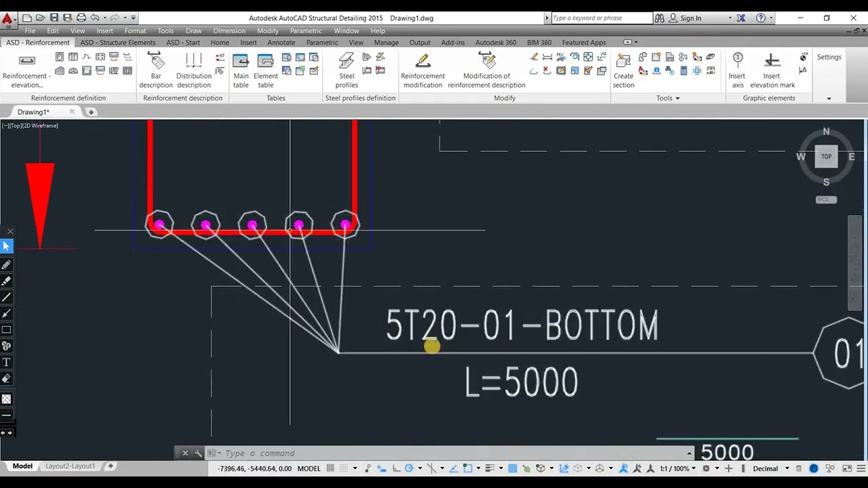The height and width of the screenshot is (488, 868).
Task: Open the Parametric menu in the menu bar
Action: (306, 30)
